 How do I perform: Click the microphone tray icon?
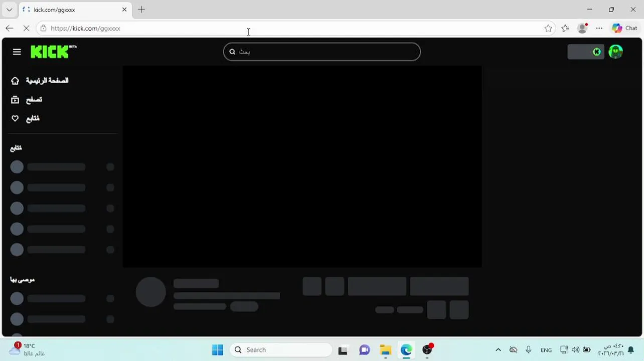coord(528,350)
